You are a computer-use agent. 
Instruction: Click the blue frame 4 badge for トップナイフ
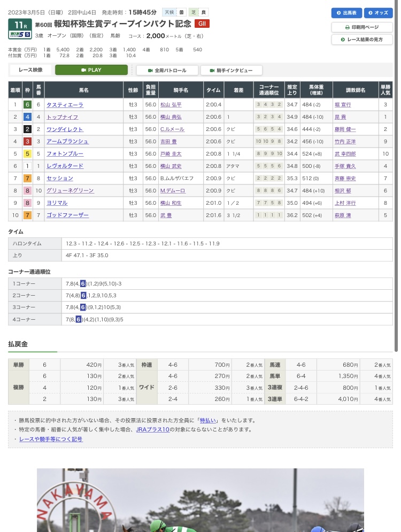point(27,117)
